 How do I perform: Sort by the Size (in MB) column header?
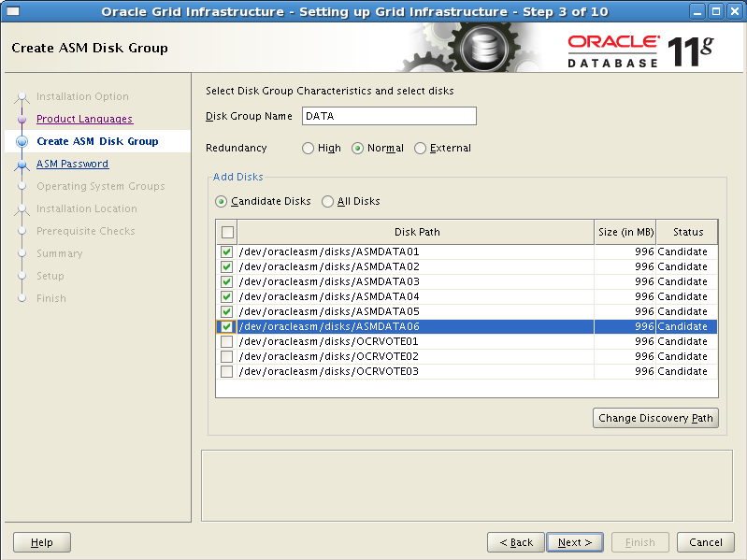click(x=625, y=233)
